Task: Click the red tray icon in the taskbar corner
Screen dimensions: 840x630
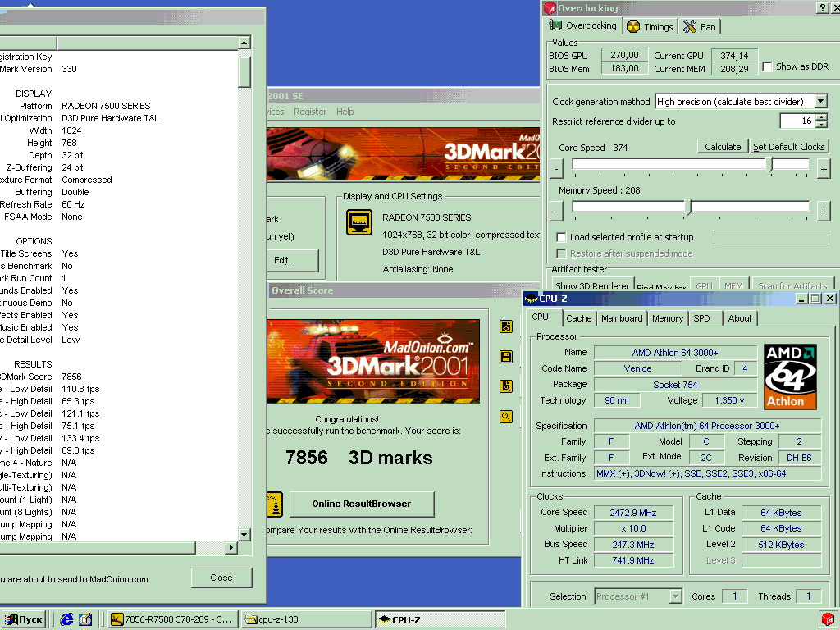Action: [829, 620]
